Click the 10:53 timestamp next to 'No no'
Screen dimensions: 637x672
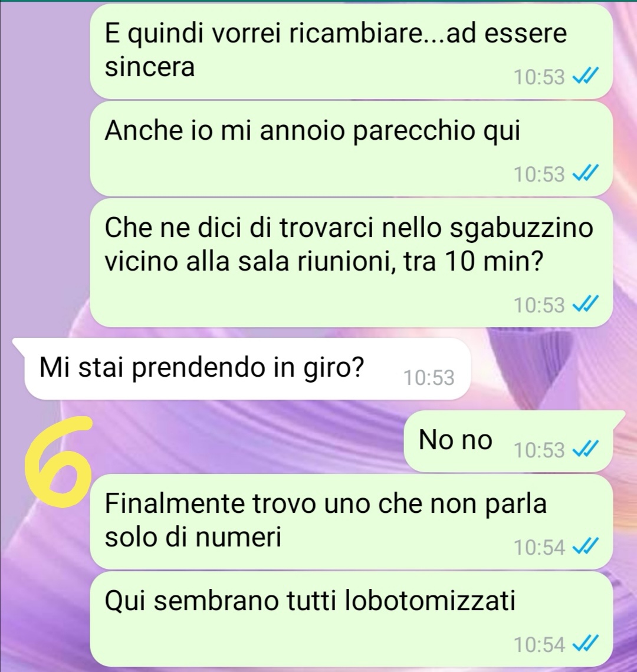click(x=539, y=450)
